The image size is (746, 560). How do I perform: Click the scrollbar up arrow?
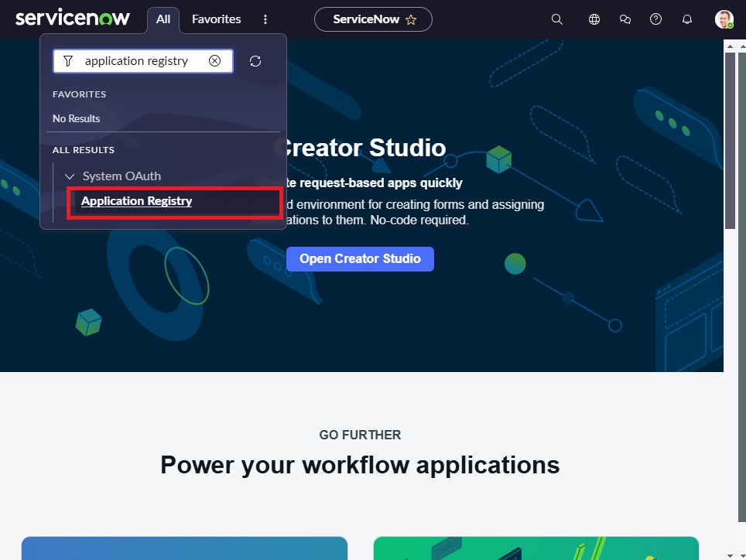[730, 46]
